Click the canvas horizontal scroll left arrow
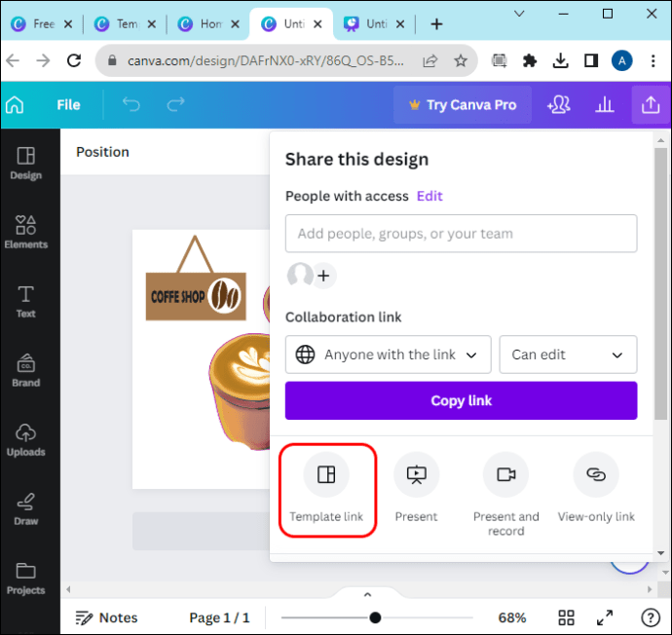The image size is (672, 635). click(68, 589)
